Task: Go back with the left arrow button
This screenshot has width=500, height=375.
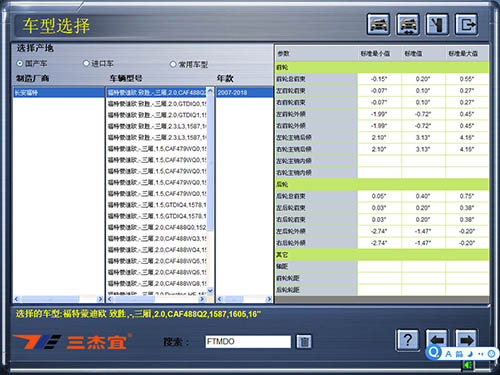Action: (437, 340)
